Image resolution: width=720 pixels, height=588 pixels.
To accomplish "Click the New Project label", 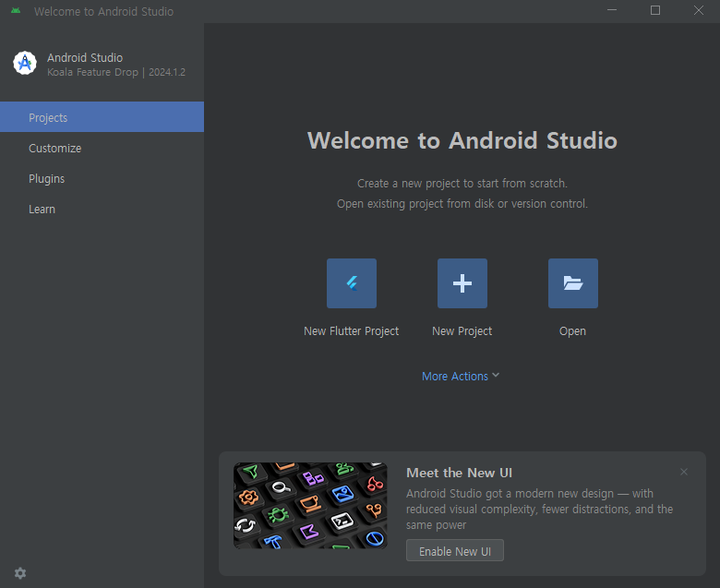I will pyautogui.click(x=462, y=331).
